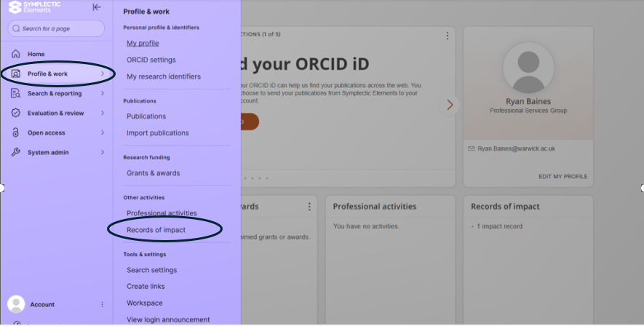Go to next action with the orange arrow
This screenshot has width=644, height=326.
tap(449, 105)
